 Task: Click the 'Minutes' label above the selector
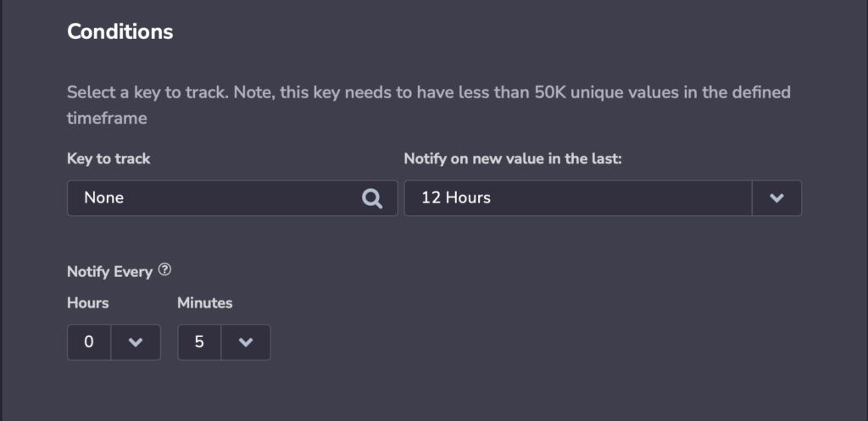click(204, 302)
